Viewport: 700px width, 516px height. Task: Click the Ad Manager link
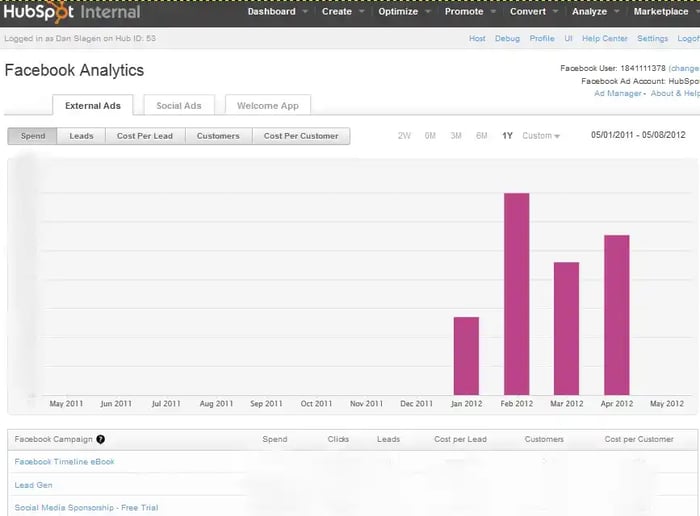(617, 93)
